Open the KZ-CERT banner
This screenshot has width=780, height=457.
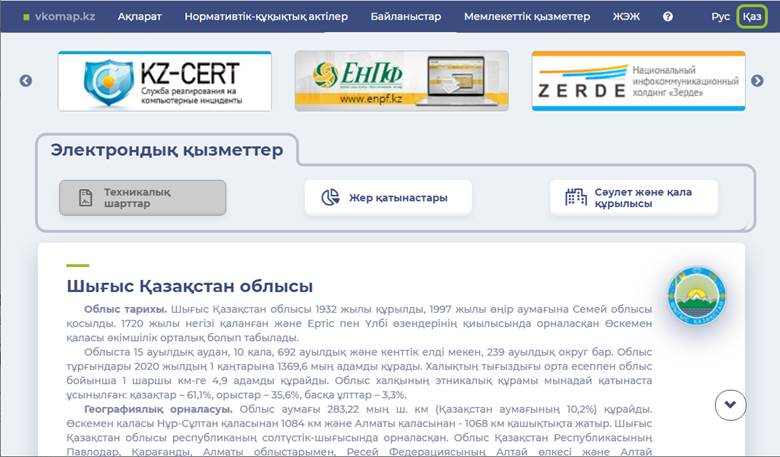tap(165, 81)
